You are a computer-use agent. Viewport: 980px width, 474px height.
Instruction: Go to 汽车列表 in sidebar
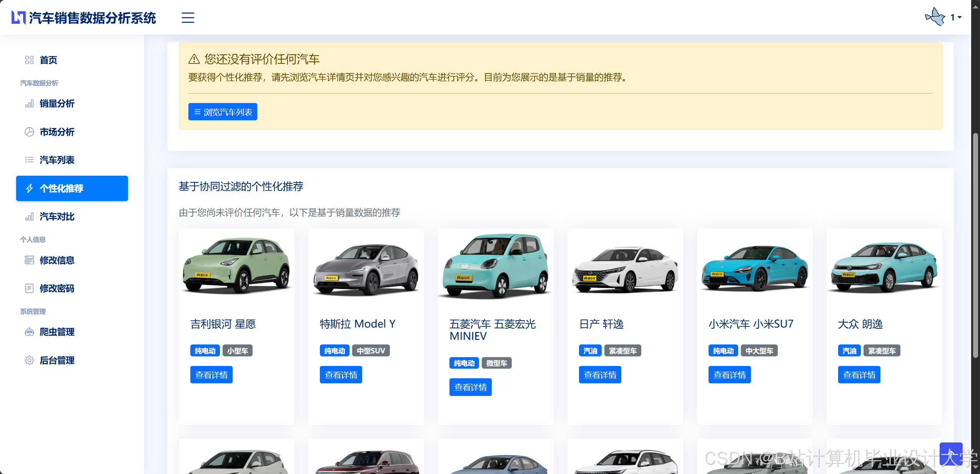coord(57,160)
